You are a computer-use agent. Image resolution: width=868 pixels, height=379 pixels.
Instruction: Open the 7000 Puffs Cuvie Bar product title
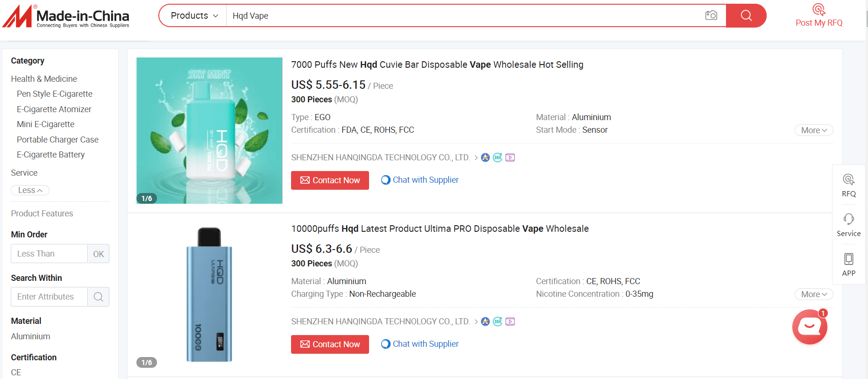pos(437,64)
